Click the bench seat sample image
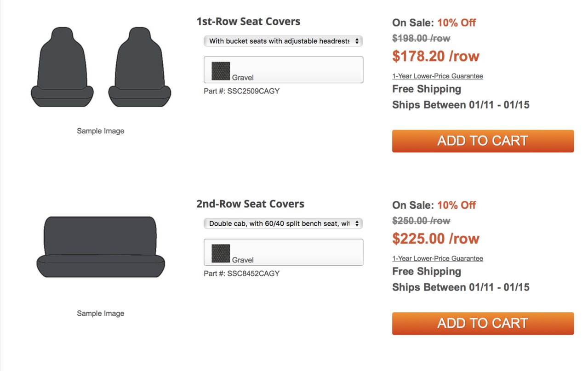The height and width of the screenshot is (371, 588). pyautogui.click(x=101, y=247)
